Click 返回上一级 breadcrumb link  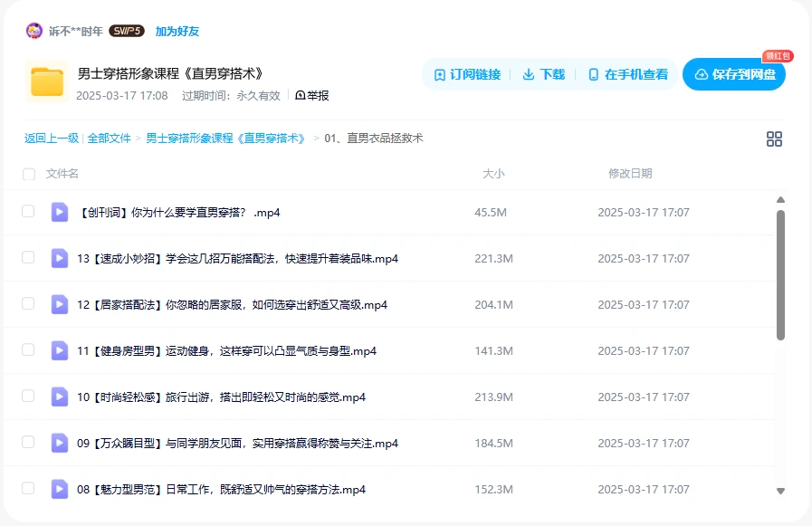tap(52, 139)
